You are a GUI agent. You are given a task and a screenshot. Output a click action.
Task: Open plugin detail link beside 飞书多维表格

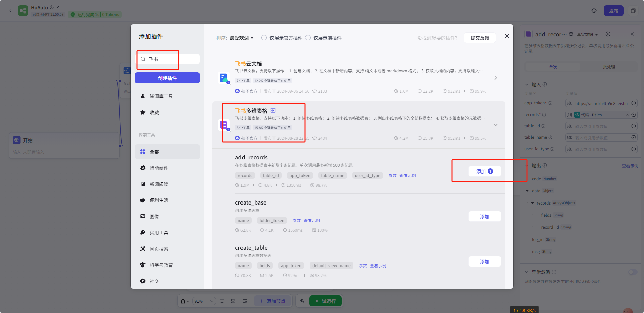click(273, 111)
